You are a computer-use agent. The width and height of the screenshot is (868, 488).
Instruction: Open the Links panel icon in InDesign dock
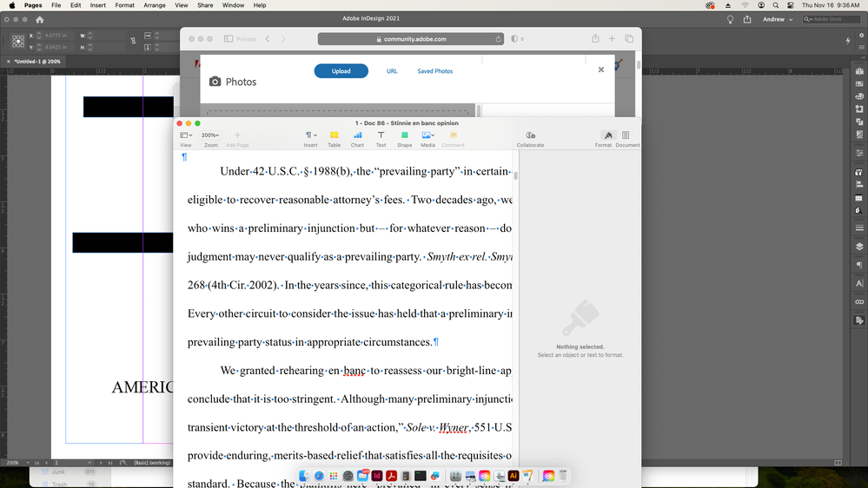pos(859,301)
